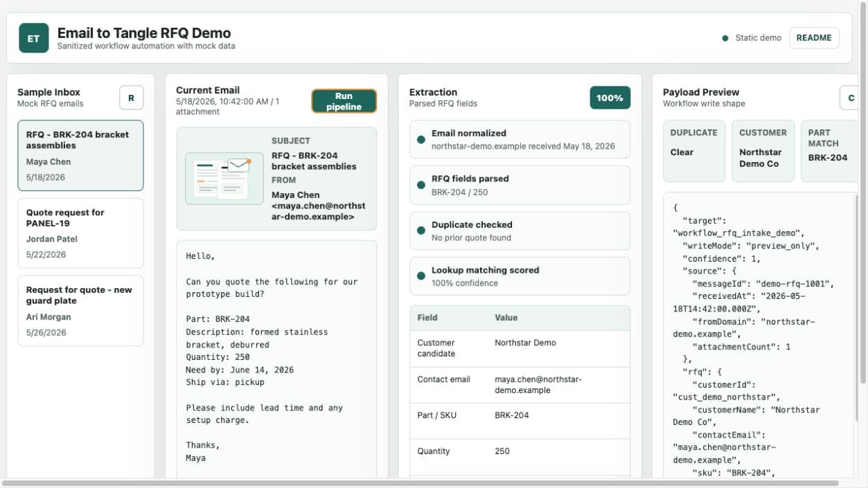Click the Maya Chen sender address in header
This screenshot has width=868, height=488.
318,206
